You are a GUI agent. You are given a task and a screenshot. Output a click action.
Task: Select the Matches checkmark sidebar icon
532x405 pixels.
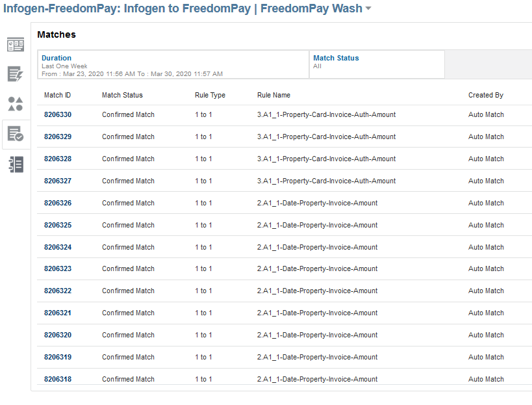16,134
